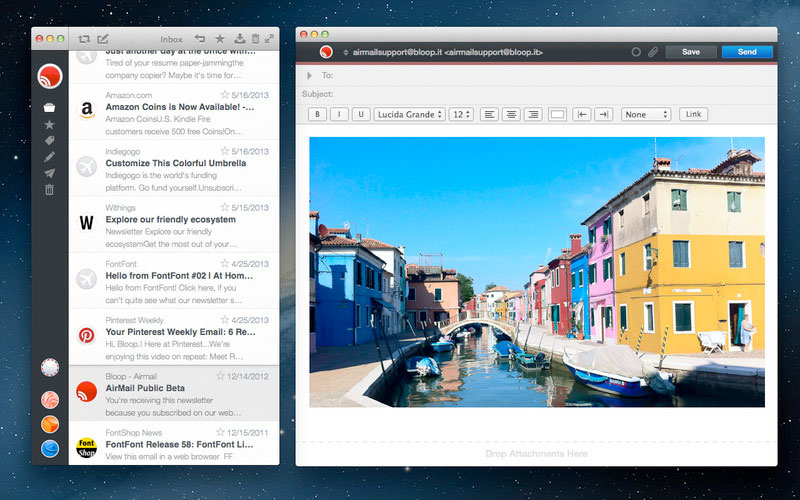Open the Starred folder in sidebar
This screenshot has height=500, width=800.
49,124
